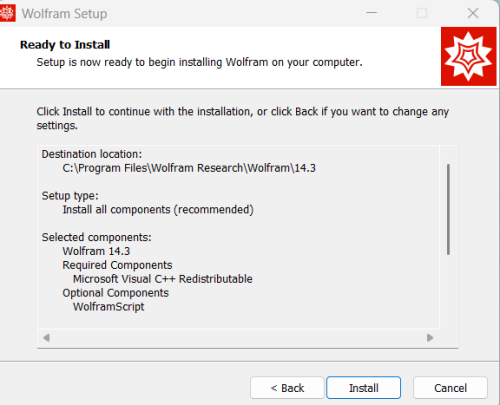
Task: Click the "Ready to Install" heading
Action: coord(65,45)
